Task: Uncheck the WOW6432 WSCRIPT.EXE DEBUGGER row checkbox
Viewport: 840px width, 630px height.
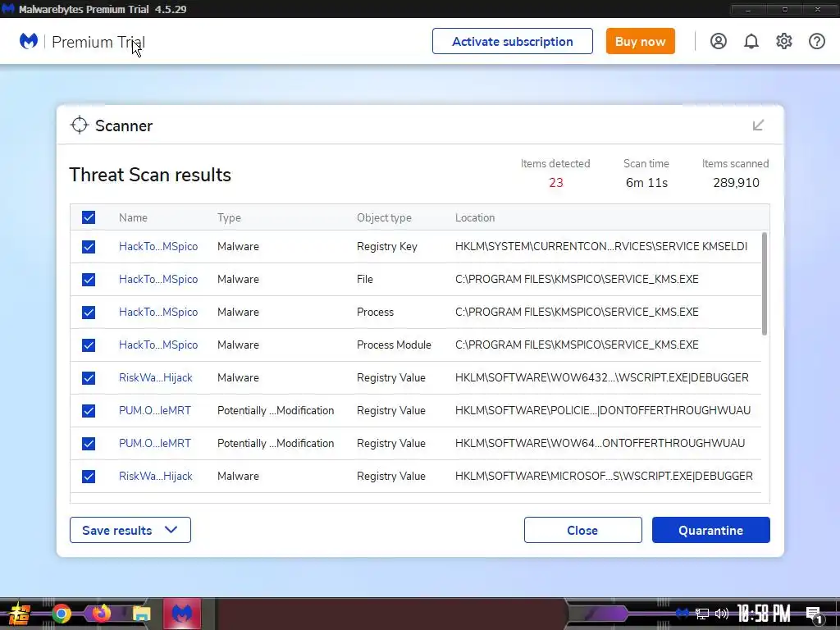Action: (89, 378)
